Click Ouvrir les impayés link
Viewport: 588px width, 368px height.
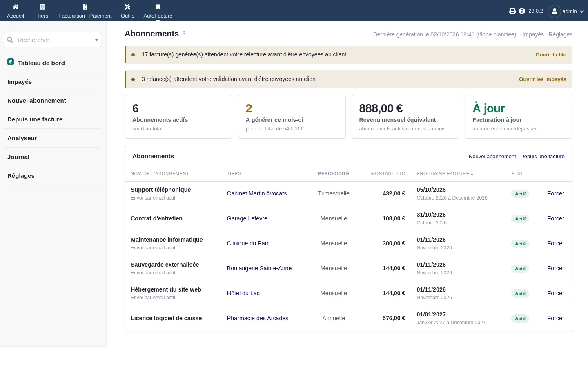543,79
